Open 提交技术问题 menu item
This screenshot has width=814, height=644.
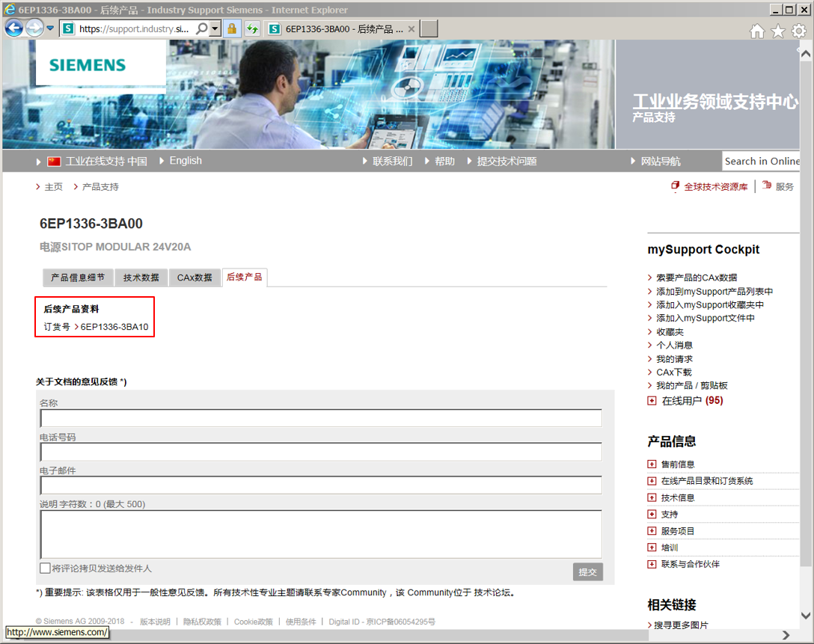click(x=507, y=161)
